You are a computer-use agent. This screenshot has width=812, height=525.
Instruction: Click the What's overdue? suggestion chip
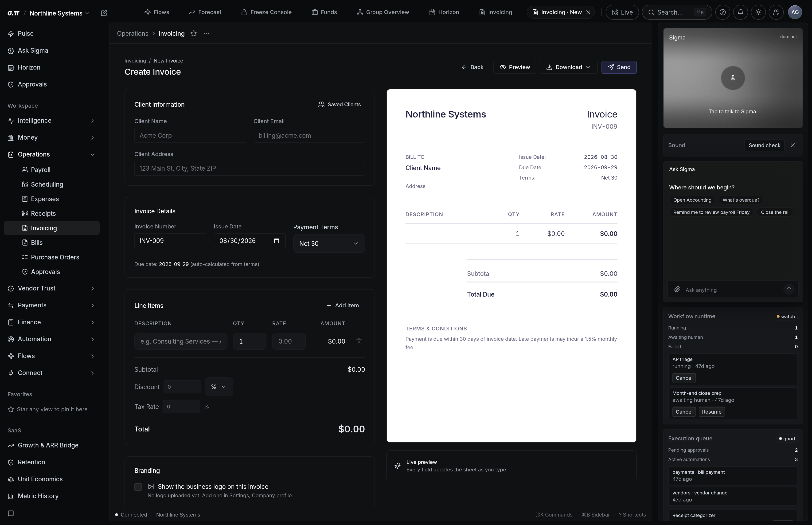click(741, 200)
